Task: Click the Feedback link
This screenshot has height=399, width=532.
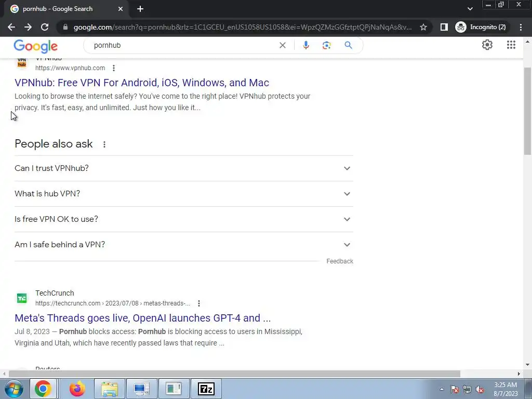Action: point(340,261)
